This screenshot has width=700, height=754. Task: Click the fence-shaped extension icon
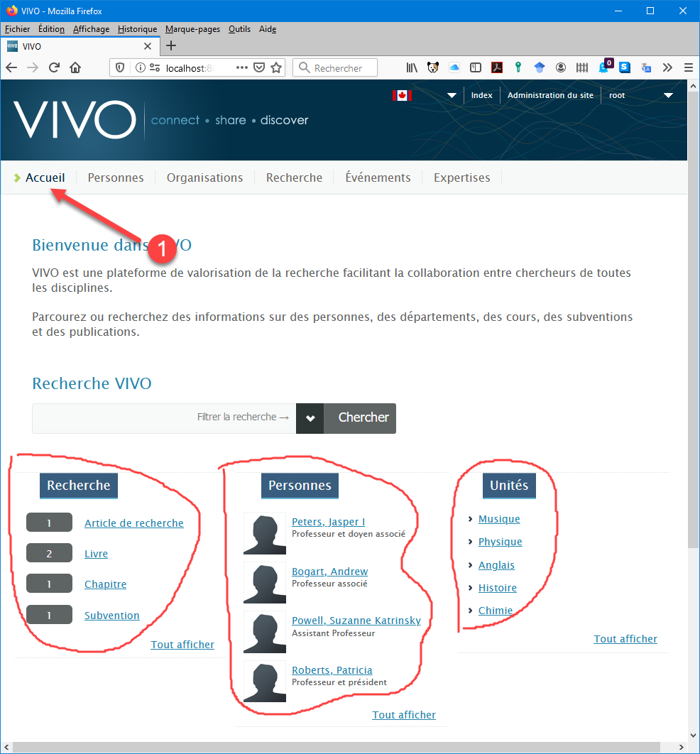tap(581, 67)
